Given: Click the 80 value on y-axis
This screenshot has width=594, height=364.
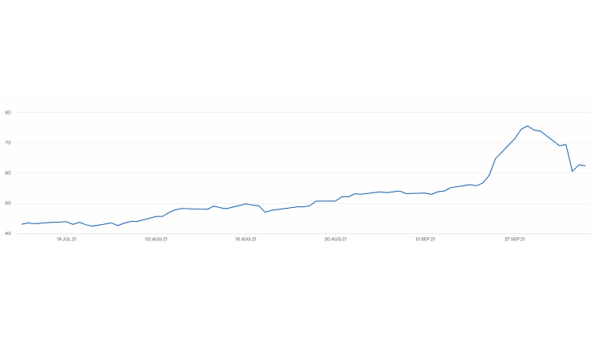Looking at the screenshot, I should 8,113.
